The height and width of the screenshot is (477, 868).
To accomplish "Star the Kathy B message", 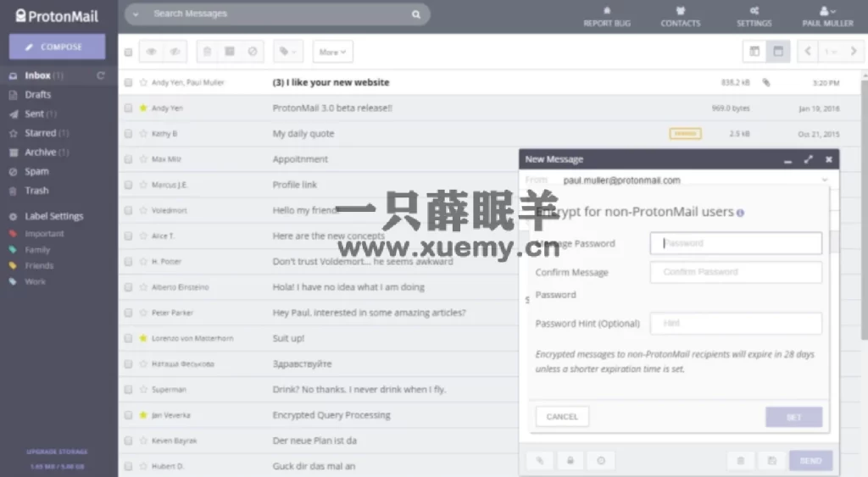I will 143,133.
